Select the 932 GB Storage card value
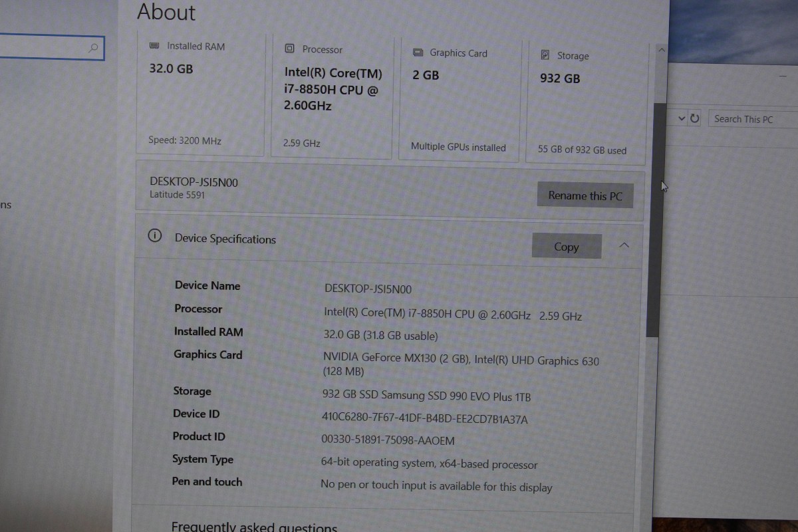The width and height of the screenshot is (798, 532). [560, 78]
